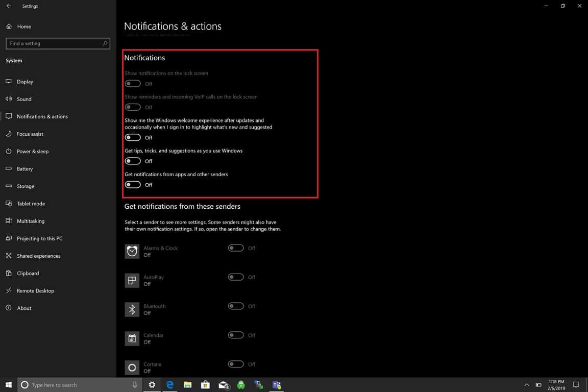Show hidden icons chevron in system tray
The width and height of the screenshot is (588, 392).
pyautogui.click(x=526, y=385)
